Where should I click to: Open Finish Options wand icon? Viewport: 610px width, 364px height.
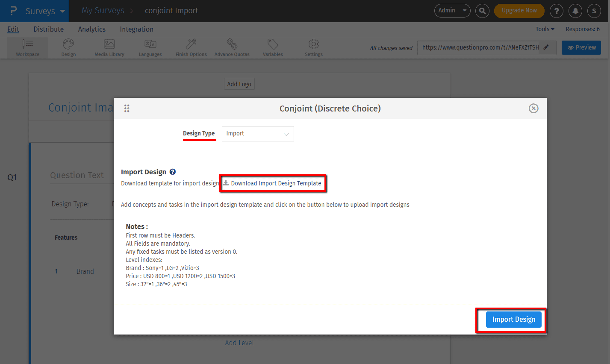[191, 44]
